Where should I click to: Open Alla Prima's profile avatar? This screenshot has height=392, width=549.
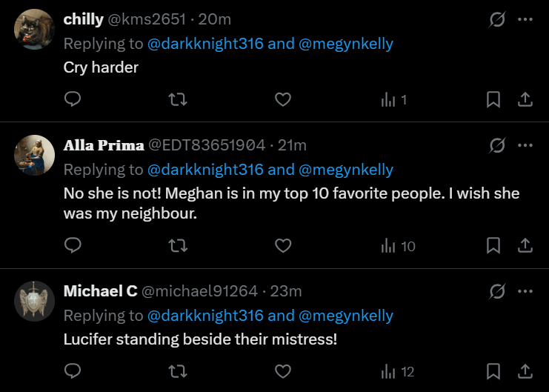[35, 155]
